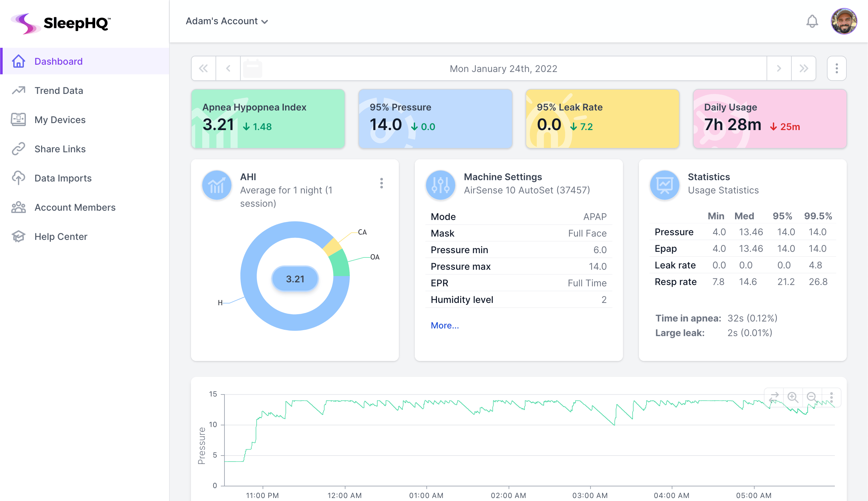
Task: Select My Devices in the sidebar
Action: 60,120
